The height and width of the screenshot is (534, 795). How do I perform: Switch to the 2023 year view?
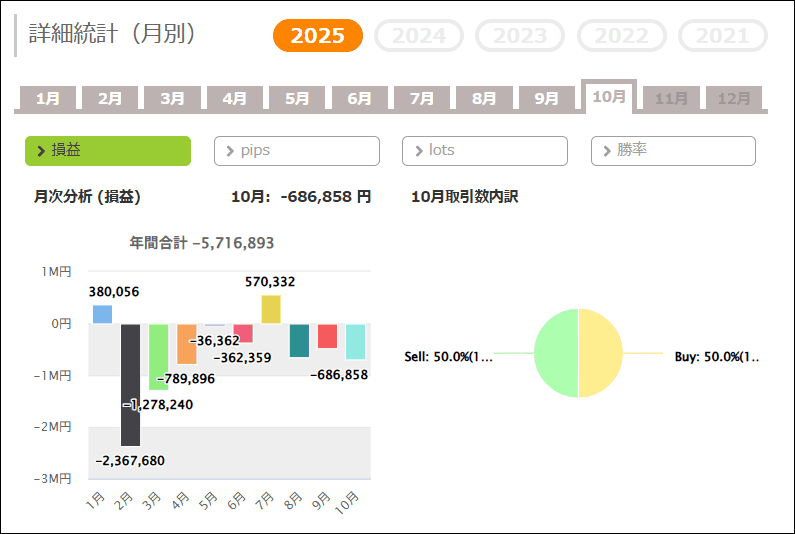(x=520, y=36)
